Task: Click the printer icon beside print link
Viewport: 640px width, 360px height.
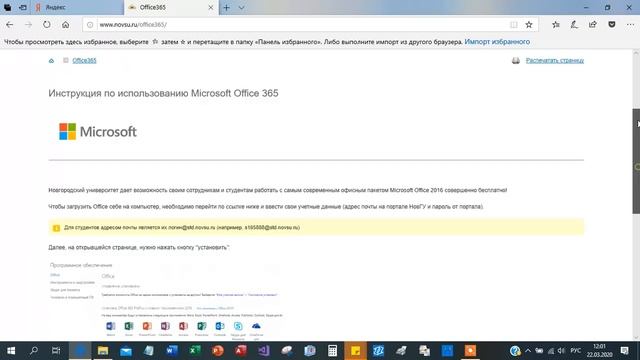Action: point(516,60)
